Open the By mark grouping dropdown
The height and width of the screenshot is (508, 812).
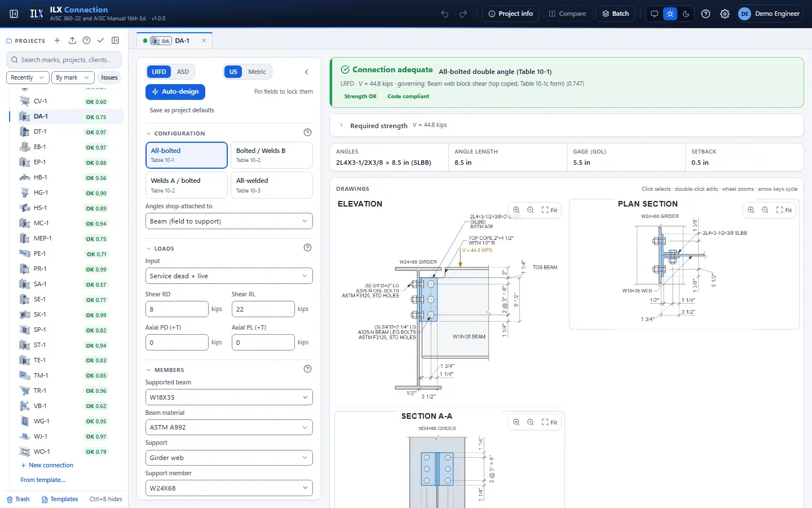coord(72,77)
